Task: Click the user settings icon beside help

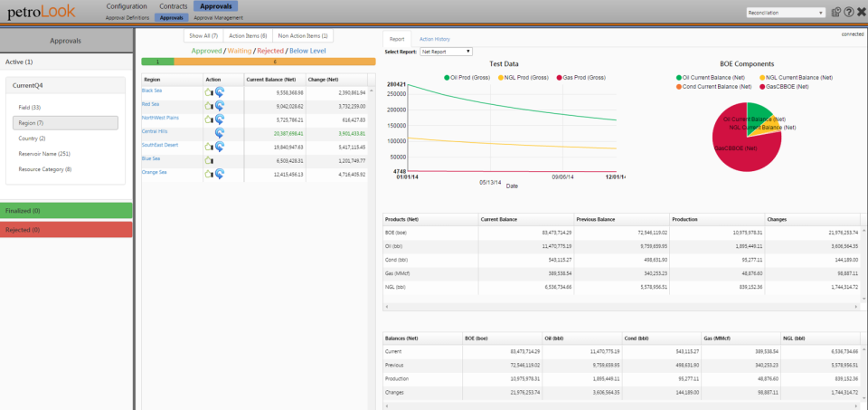Action: pos(835,13)
